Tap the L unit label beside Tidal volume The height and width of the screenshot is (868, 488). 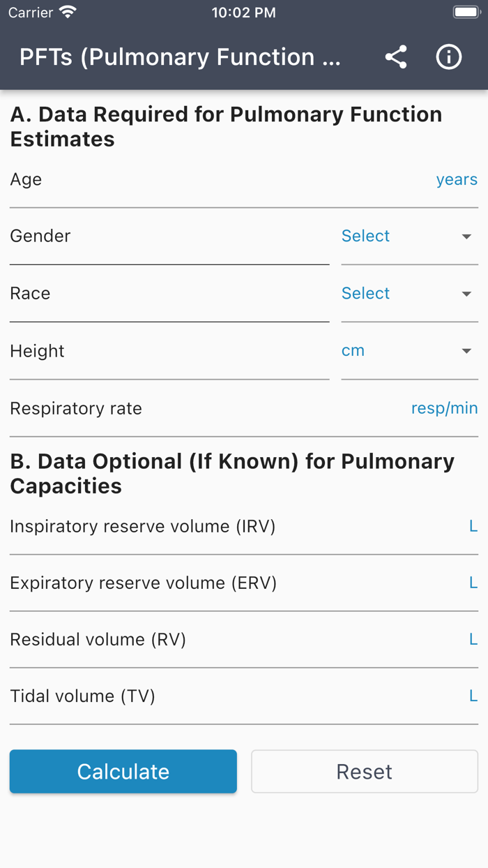[472, 696]
